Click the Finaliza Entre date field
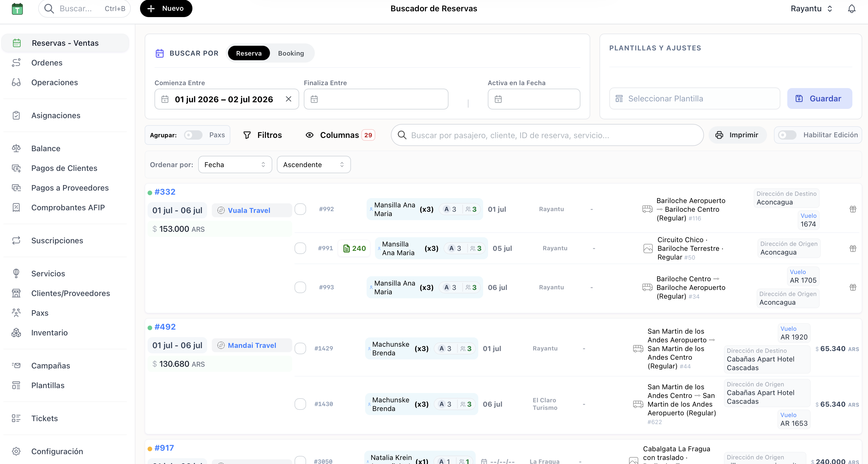 click(376, 99)
